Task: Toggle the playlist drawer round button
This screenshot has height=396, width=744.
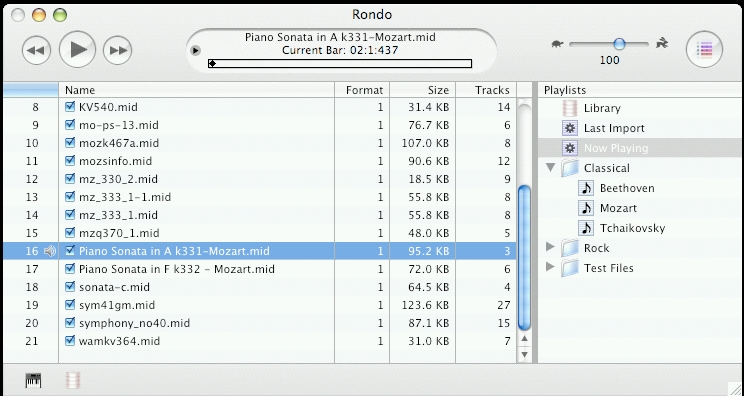Action: pos(705,49)
